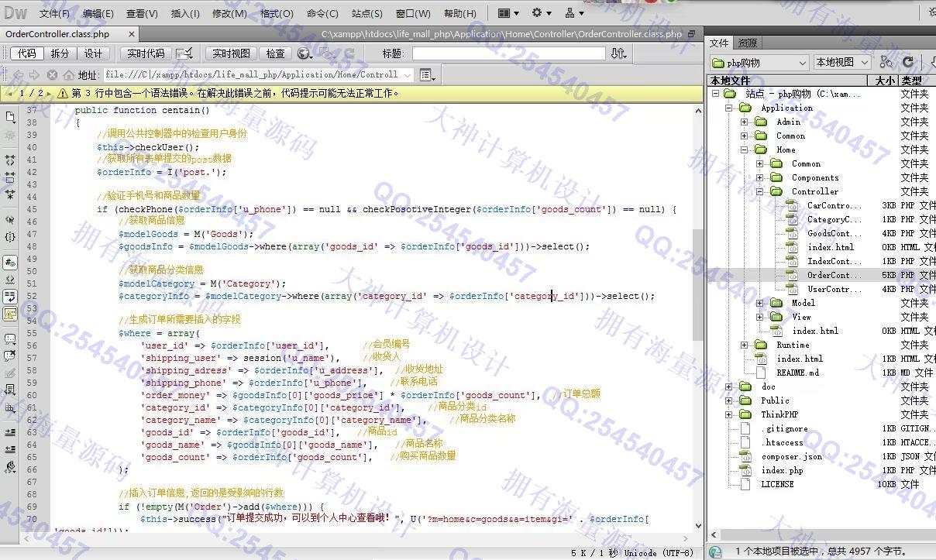Switch to the 资源 panel tab
The image size is (936, 560).
748,43
